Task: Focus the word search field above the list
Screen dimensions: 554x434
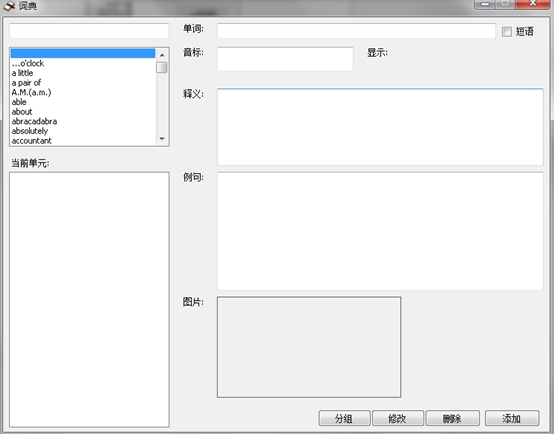Action: tap(89, 31)
